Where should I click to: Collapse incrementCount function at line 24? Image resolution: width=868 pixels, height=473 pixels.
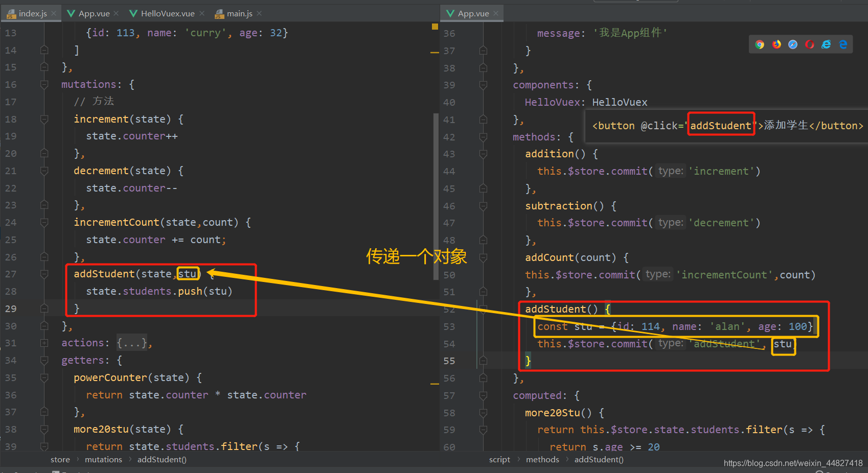[x=44, y=222]
